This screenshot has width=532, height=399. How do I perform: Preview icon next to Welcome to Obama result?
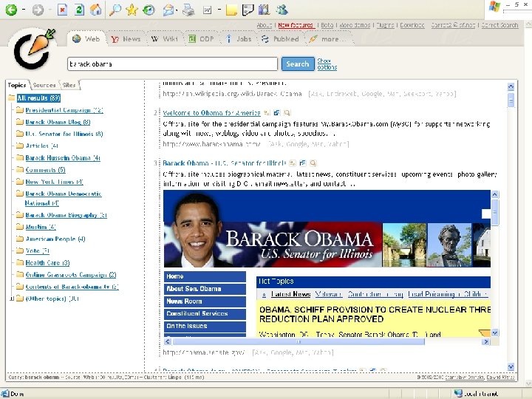(287, 113)
